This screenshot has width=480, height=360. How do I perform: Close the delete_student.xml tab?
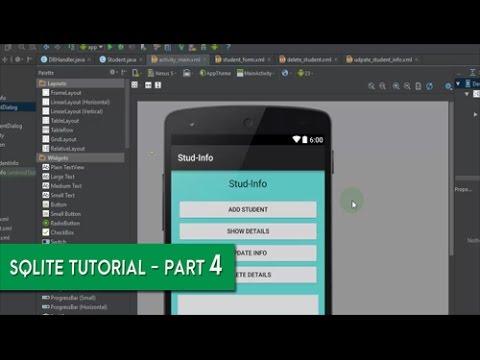(336, 60)
